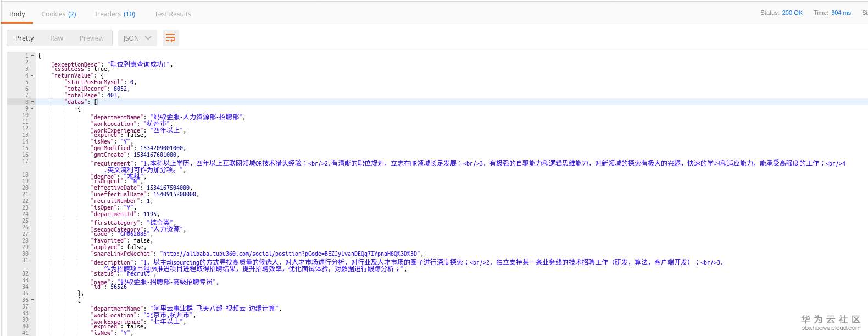Switch to the Test Results tab
The image size is (868, 336).
(173, 14)
